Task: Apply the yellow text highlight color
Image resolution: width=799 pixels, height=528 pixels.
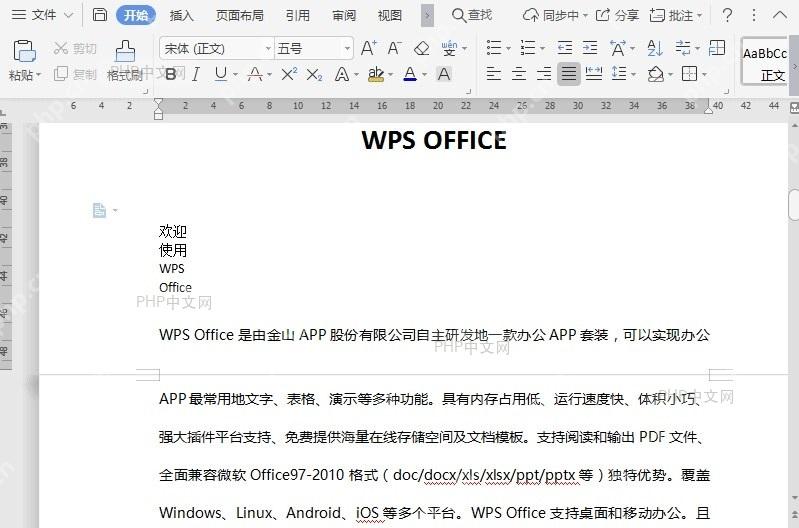Action: (376, 74)
